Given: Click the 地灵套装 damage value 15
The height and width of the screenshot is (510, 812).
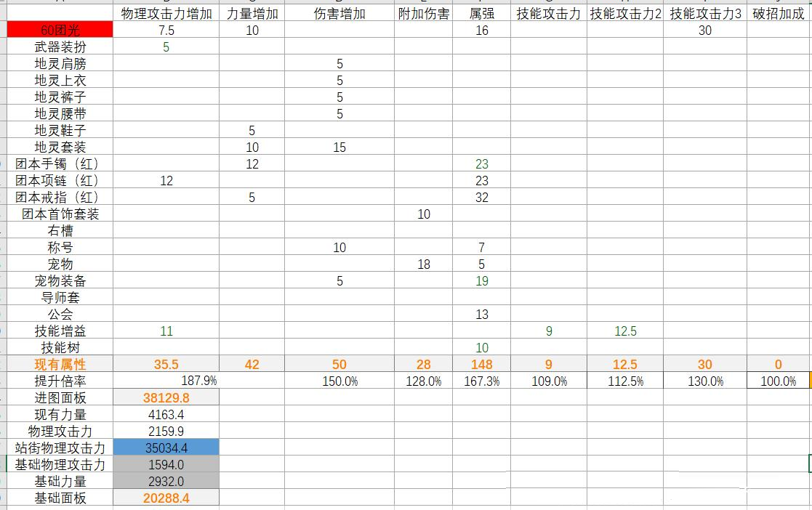Looking at the screenshot, I should click(339, 147).
